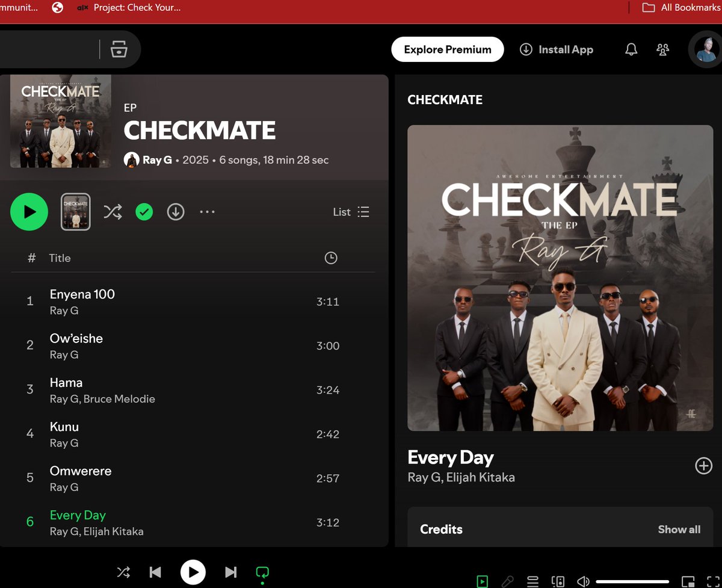Open the Queue icon

pos(532,581)
